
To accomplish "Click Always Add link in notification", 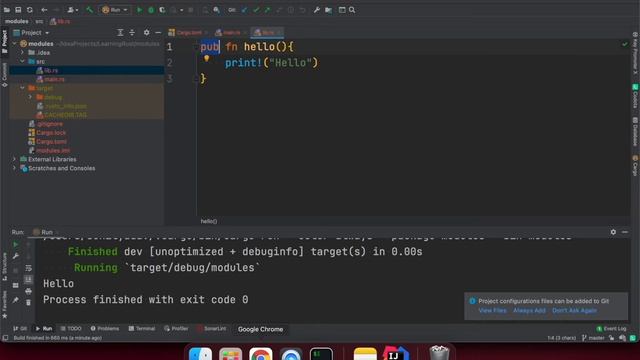I will point(529,311).
